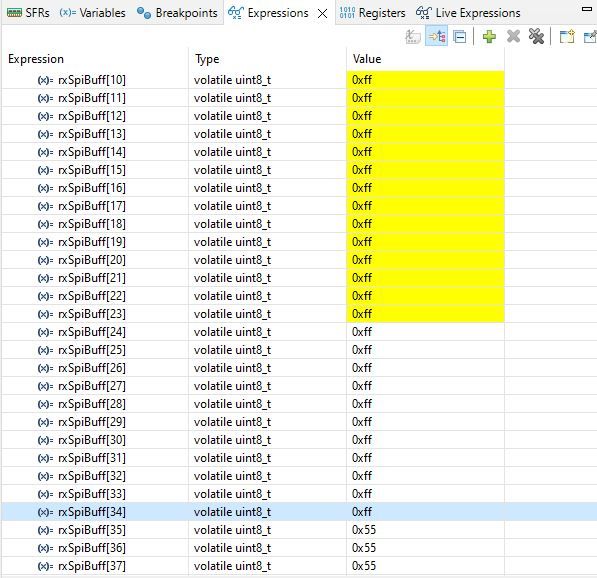Viewport: 597px width, 578px height.
Task: Open the Variables tab
Action: coord(92,13)
